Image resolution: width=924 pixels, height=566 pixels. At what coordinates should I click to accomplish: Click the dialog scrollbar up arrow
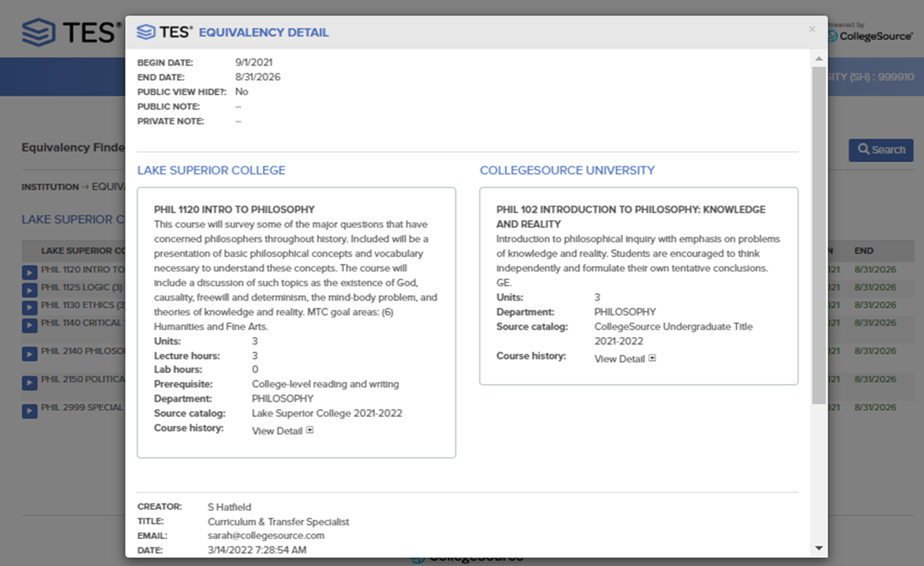coord(819,59)
